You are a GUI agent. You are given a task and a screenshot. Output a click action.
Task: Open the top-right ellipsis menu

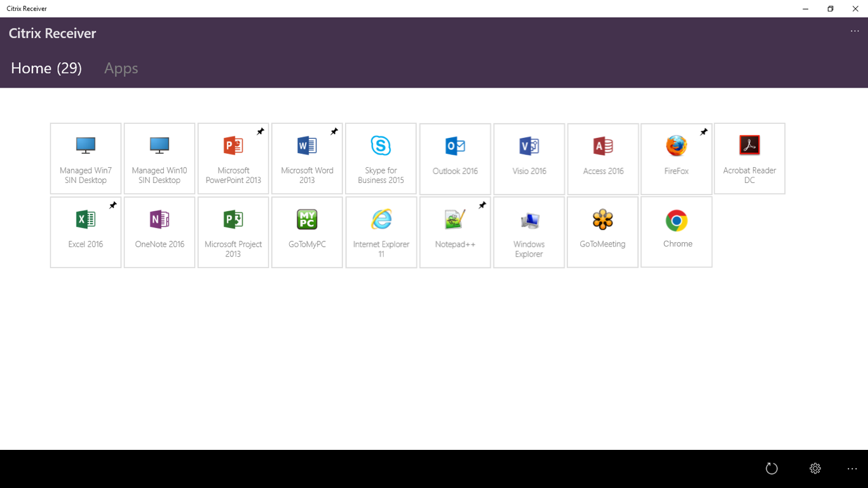(854, 31)
